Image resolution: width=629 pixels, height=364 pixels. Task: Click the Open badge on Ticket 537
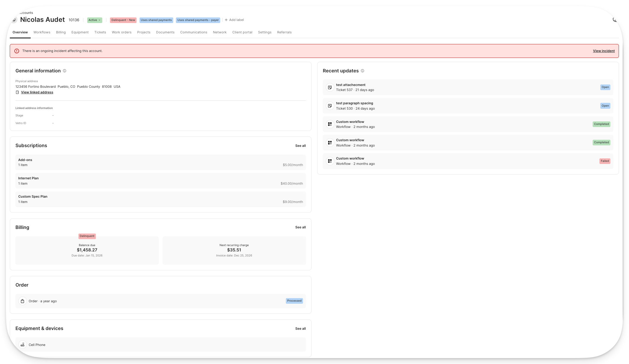pos(605,87)
